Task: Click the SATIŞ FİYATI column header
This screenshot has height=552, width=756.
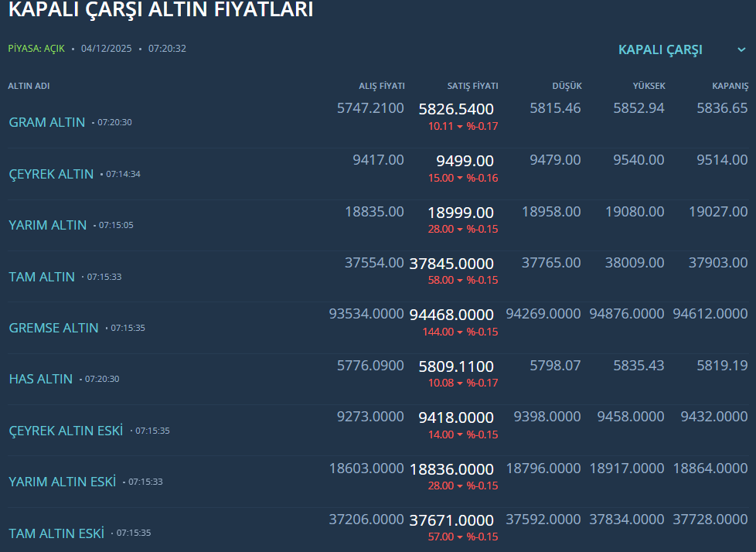Action: click(472, 86)
